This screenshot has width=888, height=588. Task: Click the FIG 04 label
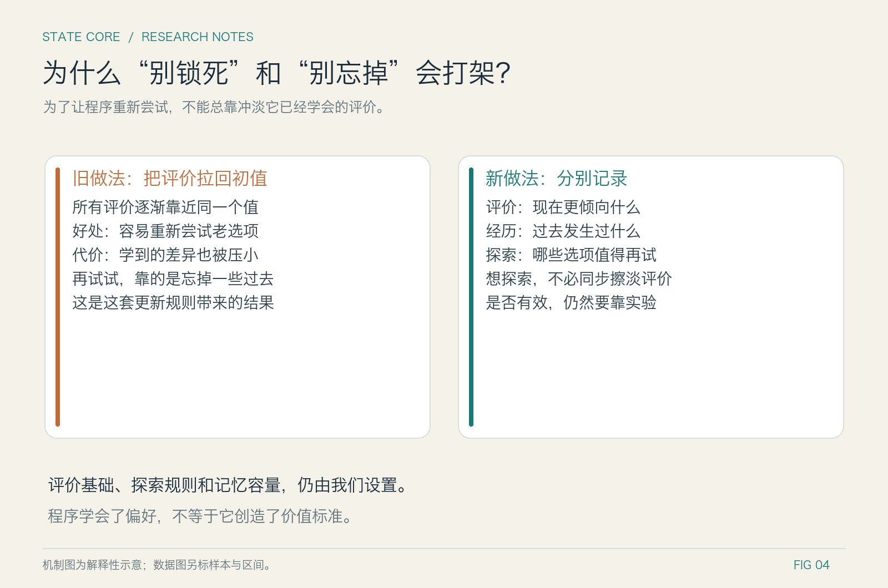811,565
